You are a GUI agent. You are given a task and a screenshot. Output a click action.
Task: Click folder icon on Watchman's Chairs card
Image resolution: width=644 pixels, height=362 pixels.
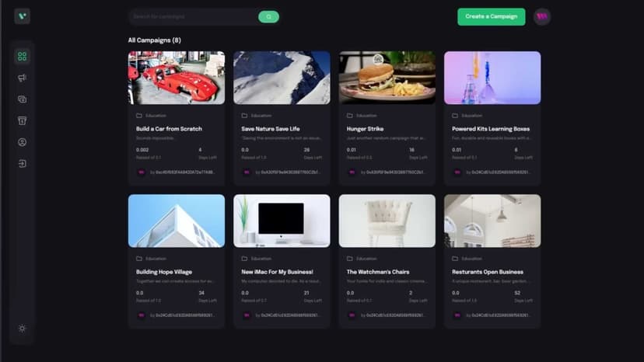coord(349,259)
